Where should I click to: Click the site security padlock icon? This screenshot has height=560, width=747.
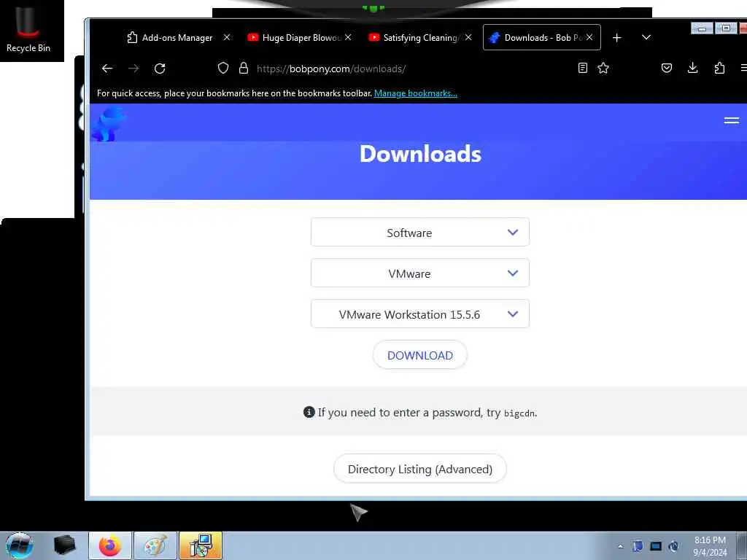tap(244, 68)
